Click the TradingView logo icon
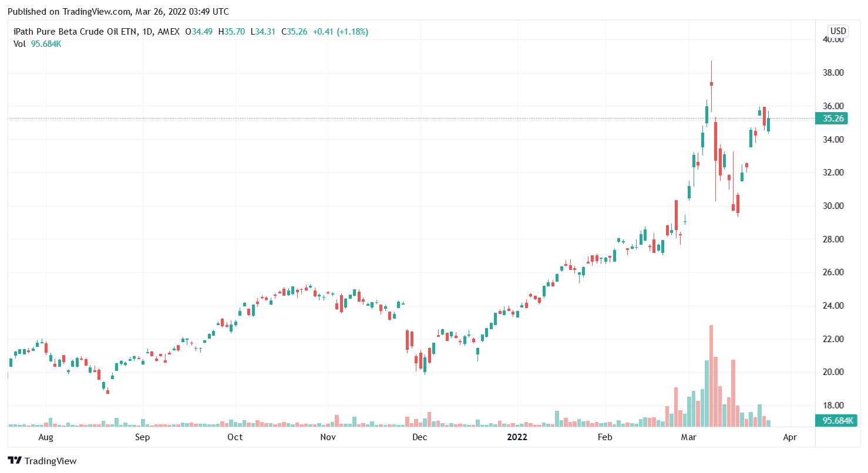Image resolution: width=868 pixels, height=473 pixels. pyautogui.click(x=15, y=461)
